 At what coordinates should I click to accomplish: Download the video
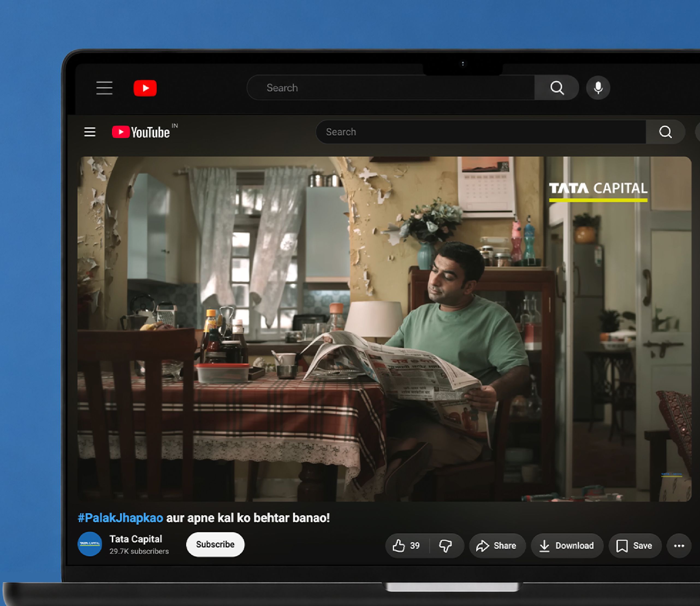567,545
